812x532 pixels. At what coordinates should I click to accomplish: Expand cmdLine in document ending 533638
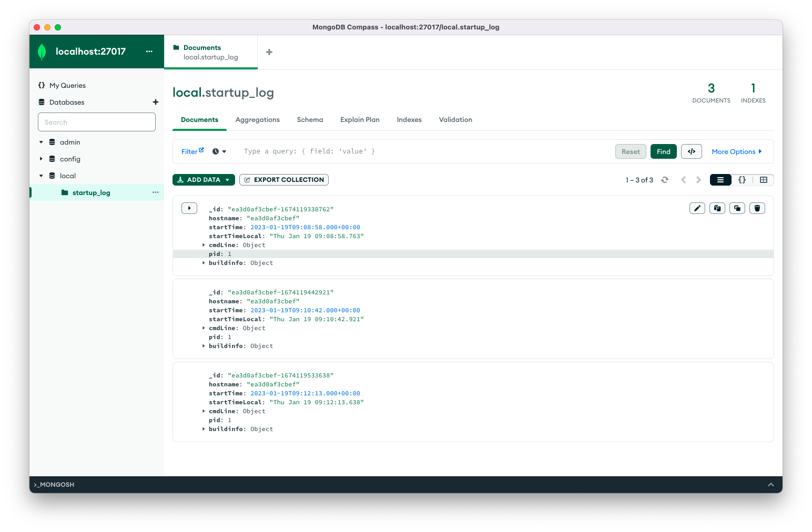pyautogui.click(x=204, y=411)
